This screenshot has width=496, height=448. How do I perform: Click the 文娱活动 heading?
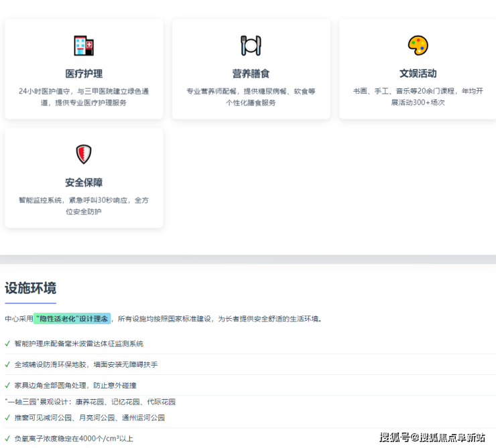tap(418, 74)
